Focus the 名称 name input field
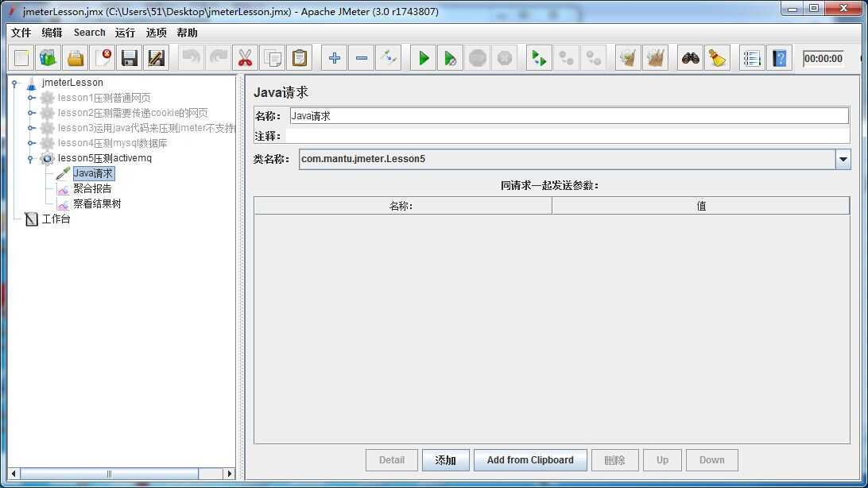 [x=569, y=115]
